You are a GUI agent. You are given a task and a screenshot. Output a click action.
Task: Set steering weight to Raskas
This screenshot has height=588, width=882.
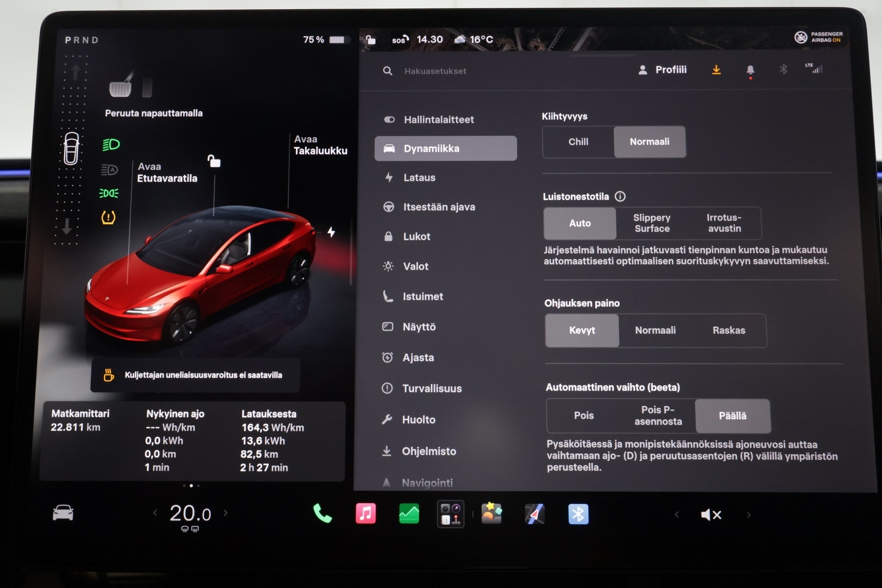[x=729, y=330]
